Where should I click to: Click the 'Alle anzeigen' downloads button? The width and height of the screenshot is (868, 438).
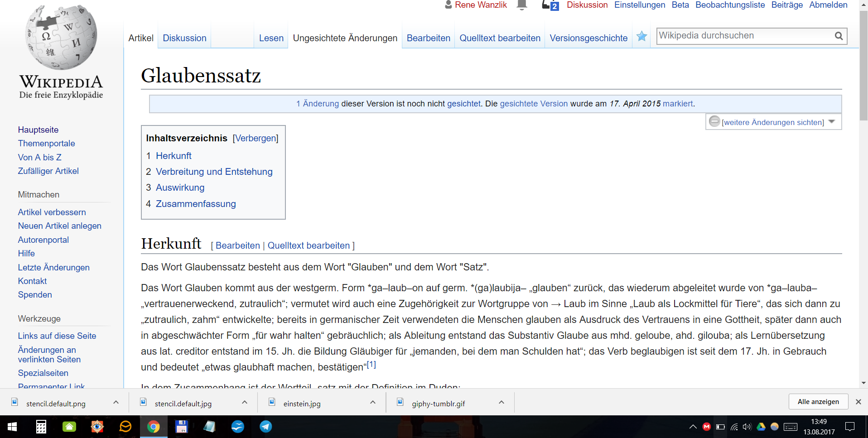click(818, 402)
